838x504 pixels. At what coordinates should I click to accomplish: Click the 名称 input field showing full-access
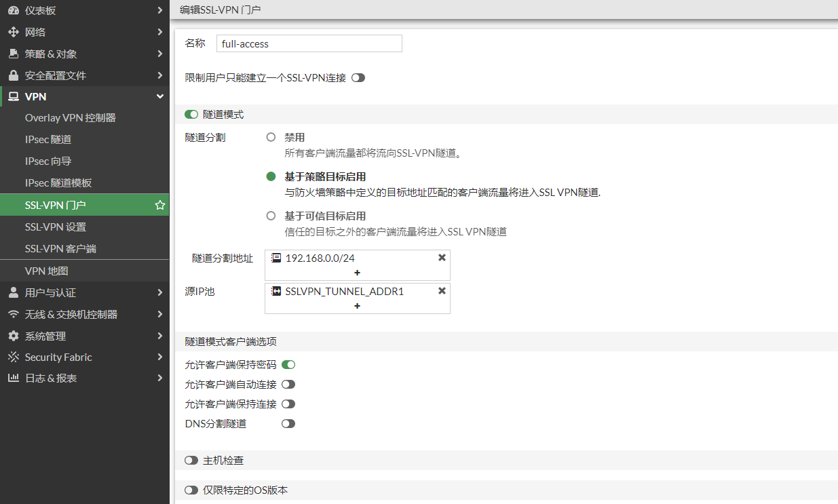click(x=309, y=43)
